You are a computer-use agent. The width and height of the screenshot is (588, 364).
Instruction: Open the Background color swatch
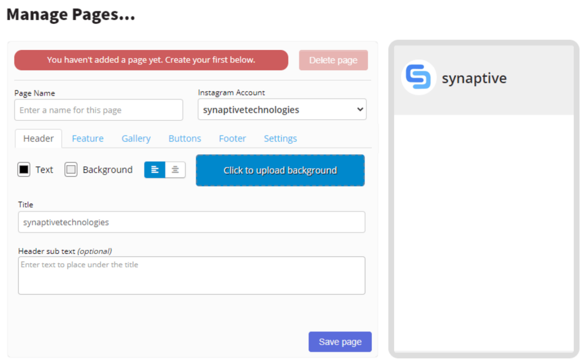71,170
